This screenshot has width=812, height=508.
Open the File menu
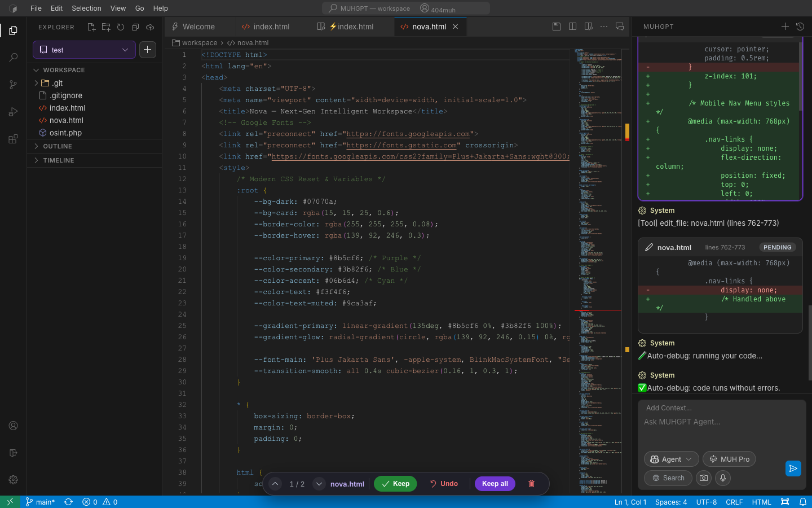(x=36, y=8)
